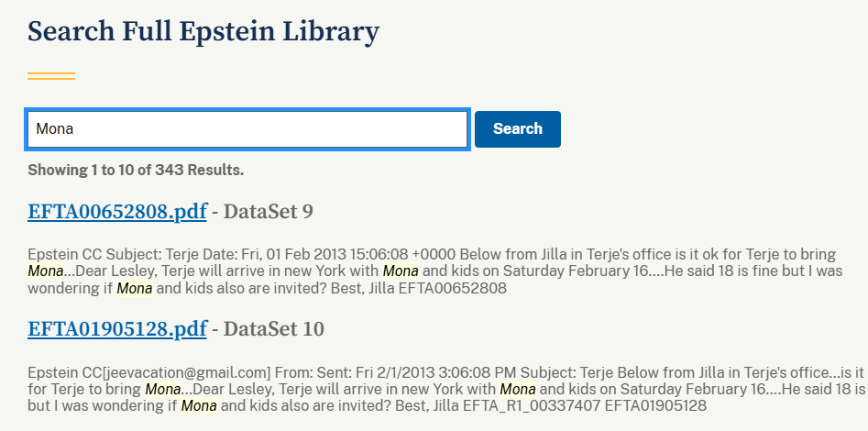The width and height of the screenshot is (868, 431).
Task: Click "Fri 2/1/2013 3:06:08 PM" in second snippet
Action: (439, 371)
